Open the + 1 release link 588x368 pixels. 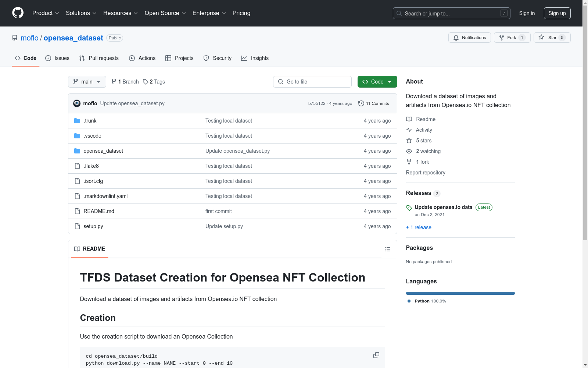coord(419,227)
